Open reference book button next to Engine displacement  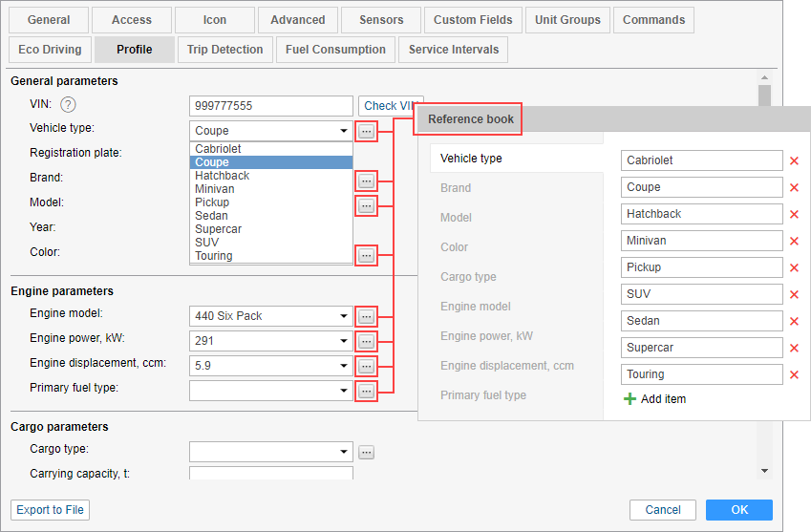tap(366, 366)
